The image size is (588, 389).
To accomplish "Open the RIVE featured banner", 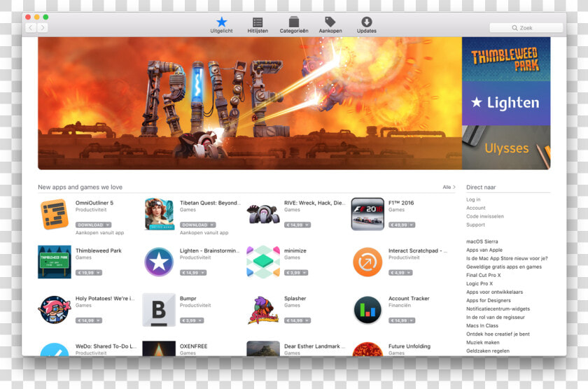I will (x=250, y=103).
